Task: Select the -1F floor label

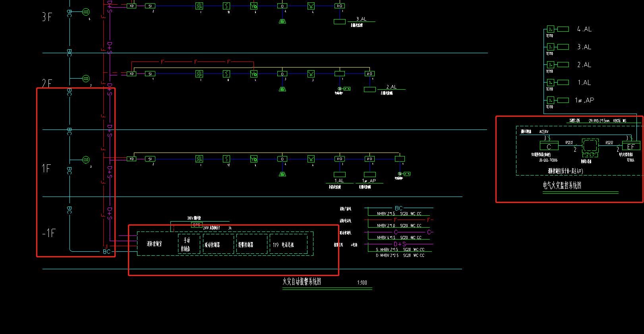Action: click(x=49, y=233)
